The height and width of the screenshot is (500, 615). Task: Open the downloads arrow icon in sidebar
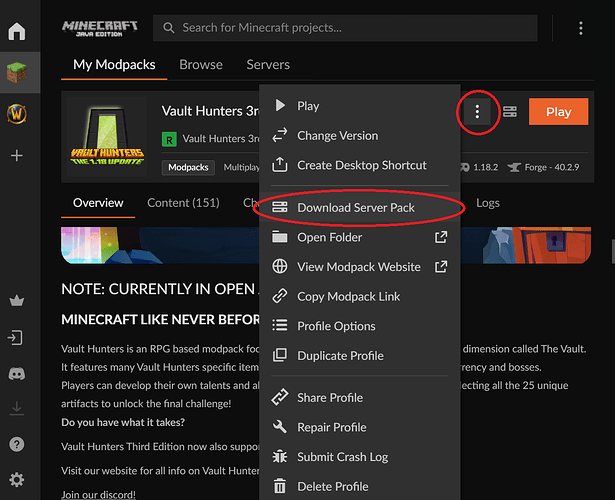[16, 408]
